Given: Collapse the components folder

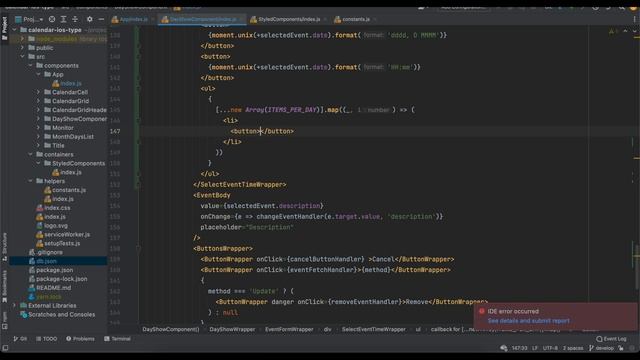Looking at the screenshot, I should click(x=31, y=65).
